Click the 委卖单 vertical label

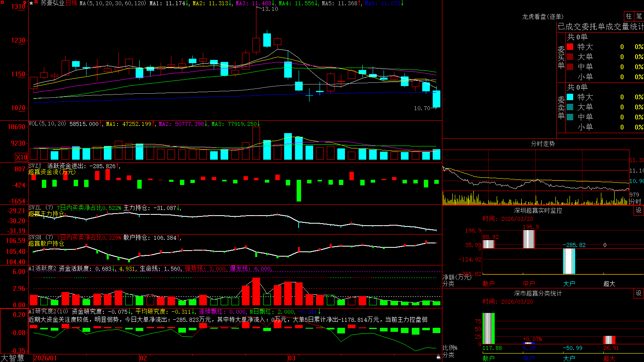click(x=561, y=107)
